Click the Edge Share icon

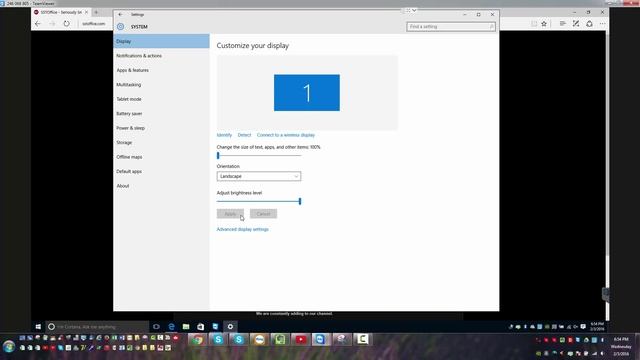(589, 24)
